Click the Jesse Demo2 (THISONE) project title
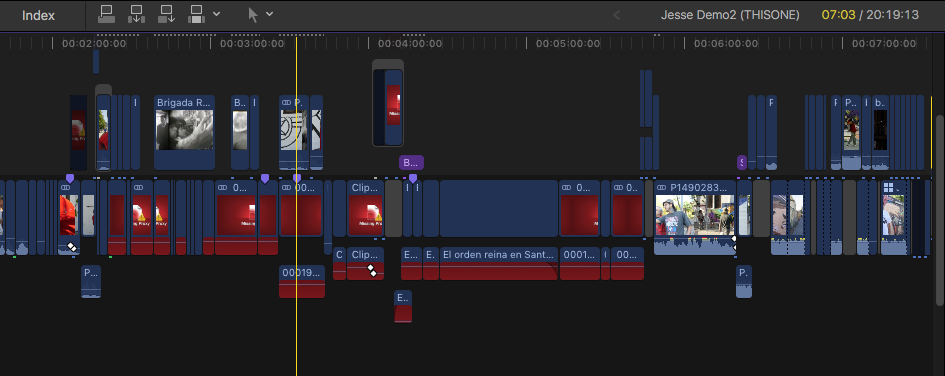945x376 pixels. [730, 14]
